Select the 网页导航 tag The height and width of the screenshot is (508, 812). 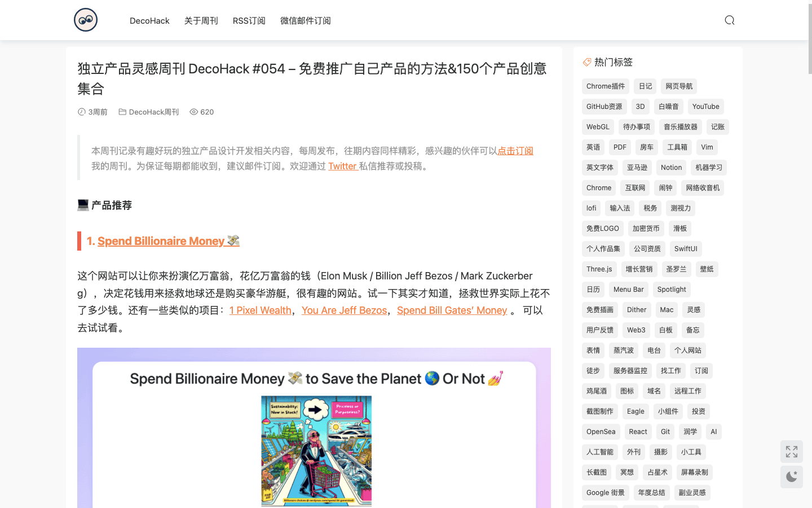(x=679, y=86)
